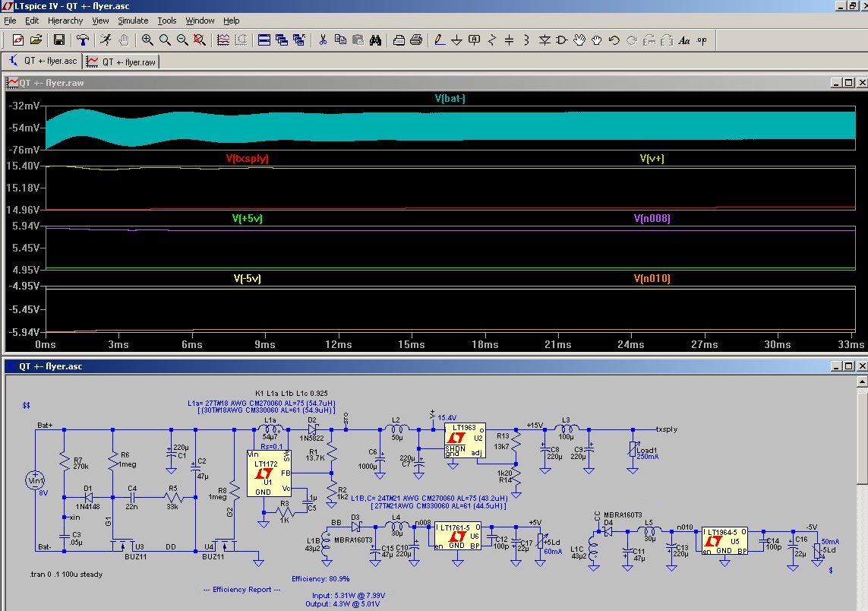Select the Move (open hand) tool
The height and width of the screenshot is (611, 868).
(x=579, y=40)
